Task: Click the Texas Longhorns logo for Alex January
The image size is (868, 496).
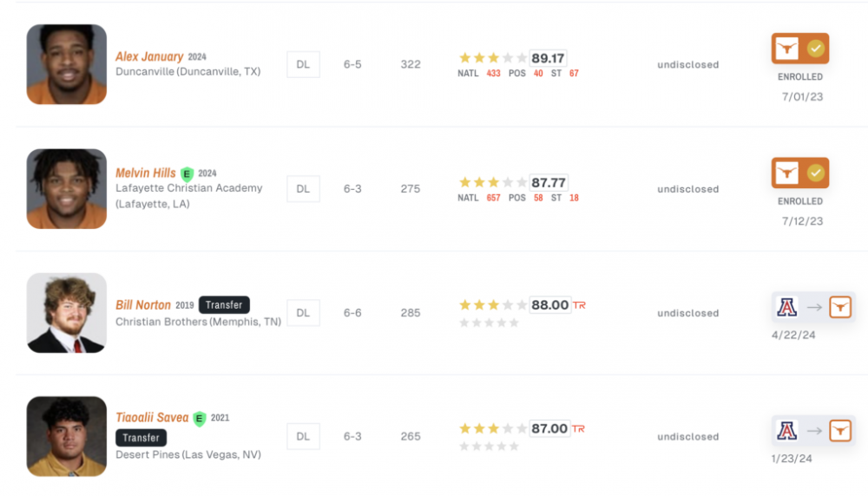Action: [x=787, y=49]
